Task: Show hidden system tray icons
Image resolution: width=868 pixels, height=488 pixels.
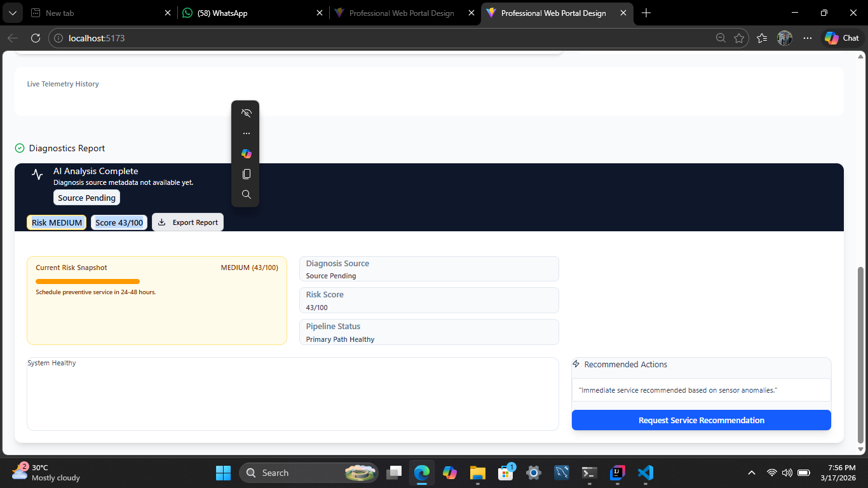Action: click(x=752, y=473)
